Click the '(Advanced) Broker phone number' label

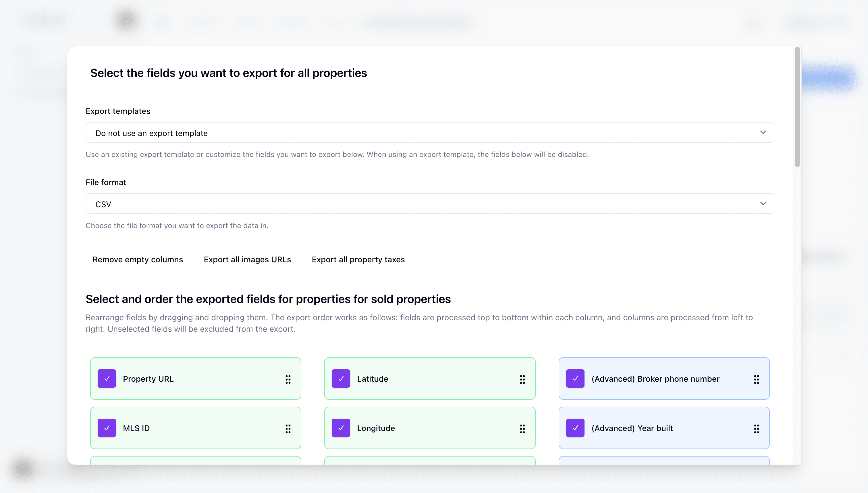pos(655,379)
